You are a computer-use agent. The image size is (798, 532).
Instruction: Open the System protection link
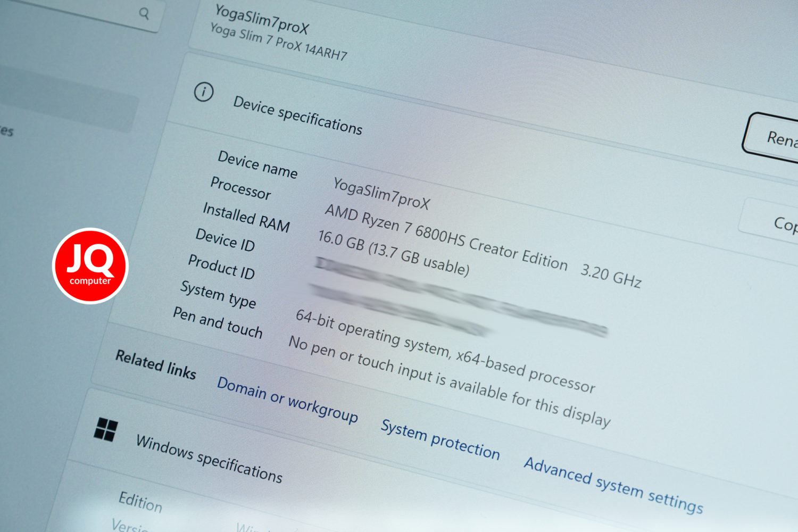(440, 439)
